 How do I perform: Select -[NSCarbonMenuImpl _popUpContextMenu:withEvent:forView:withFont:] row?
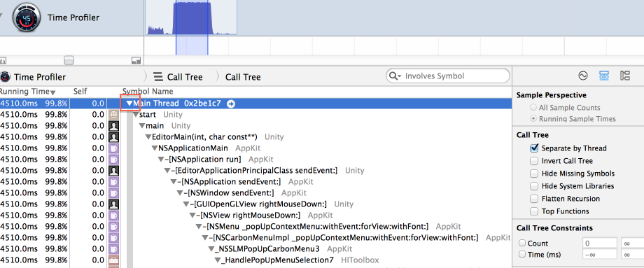tap(256, 238)
